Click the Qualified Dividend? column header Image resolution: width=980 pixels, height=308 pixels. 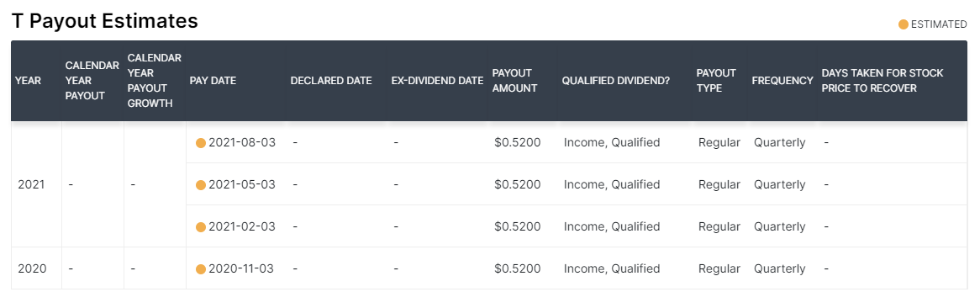point(616,81)
